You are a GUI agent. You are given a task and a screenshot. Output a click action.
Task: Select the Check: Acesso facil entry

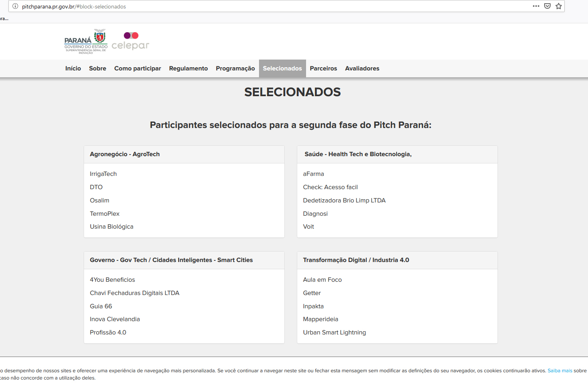click(x=330, y=187)
